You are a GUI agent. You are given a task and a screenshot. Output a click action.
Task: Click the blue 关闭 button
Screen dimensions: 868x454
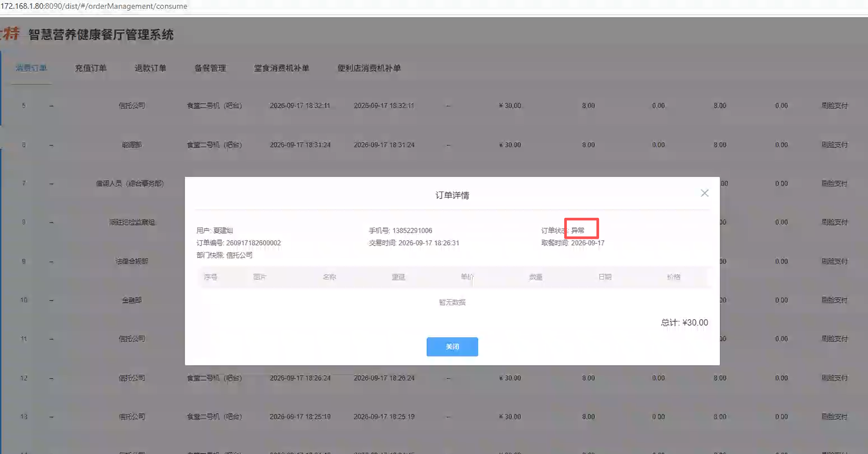452,346
